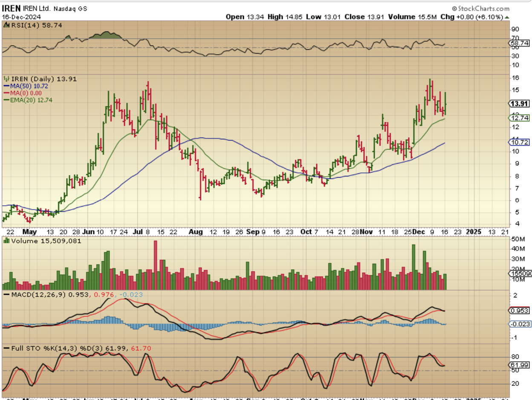Click the Jun label on price date axis

click(x=90, y=232)
